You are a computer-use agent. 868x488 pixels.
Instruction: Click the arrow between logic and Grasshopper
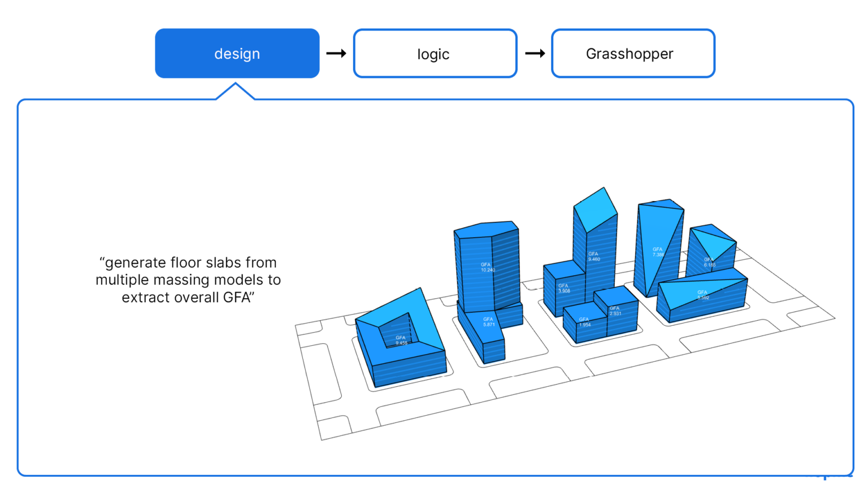(535, 53)
